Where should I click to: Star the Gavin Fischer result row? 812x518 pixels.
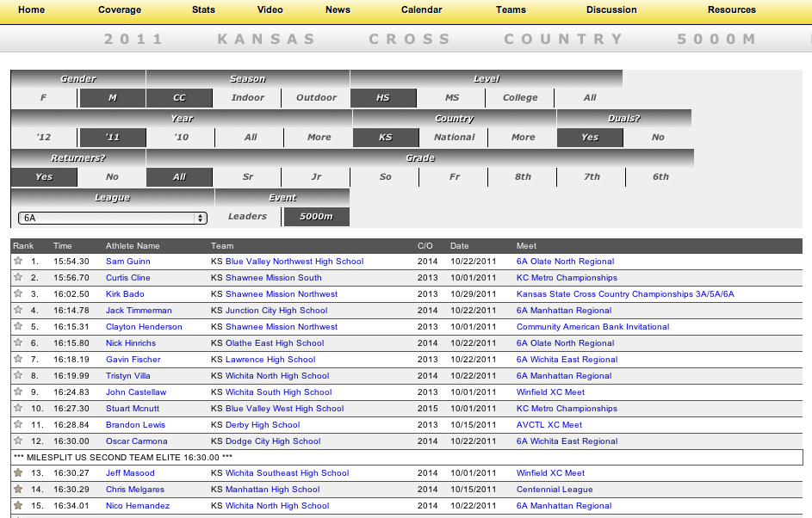tap(18, 359)
